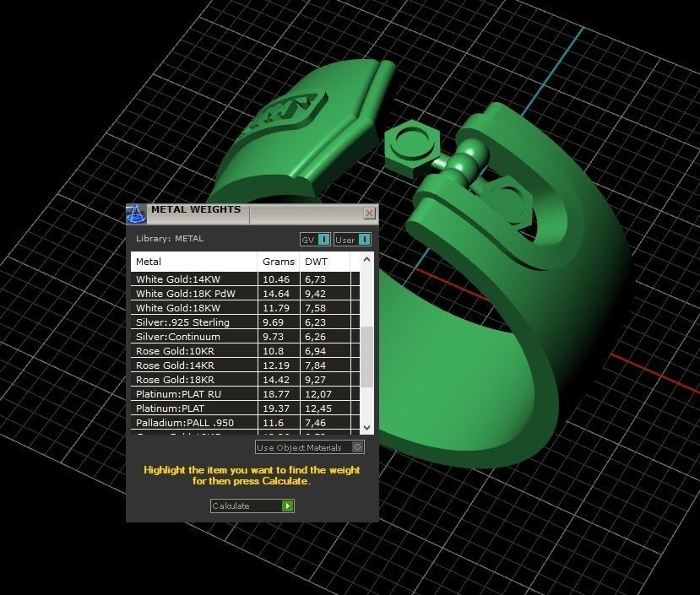Click the DWT column header
Image resolution: width=700 pixels, height=595 pixels.
[324, 262]
